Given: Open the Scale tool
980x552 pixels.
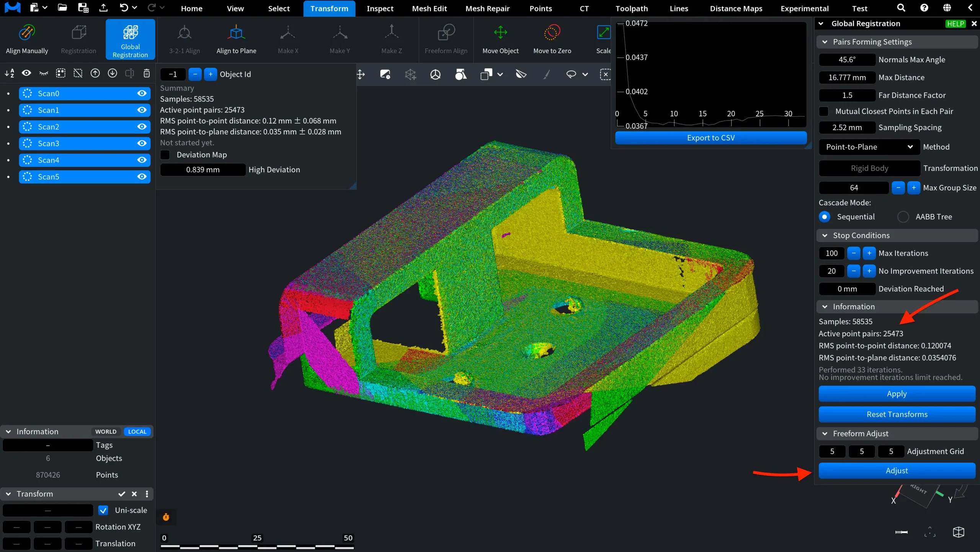Looking at the screenshot, I should [603, 39].
